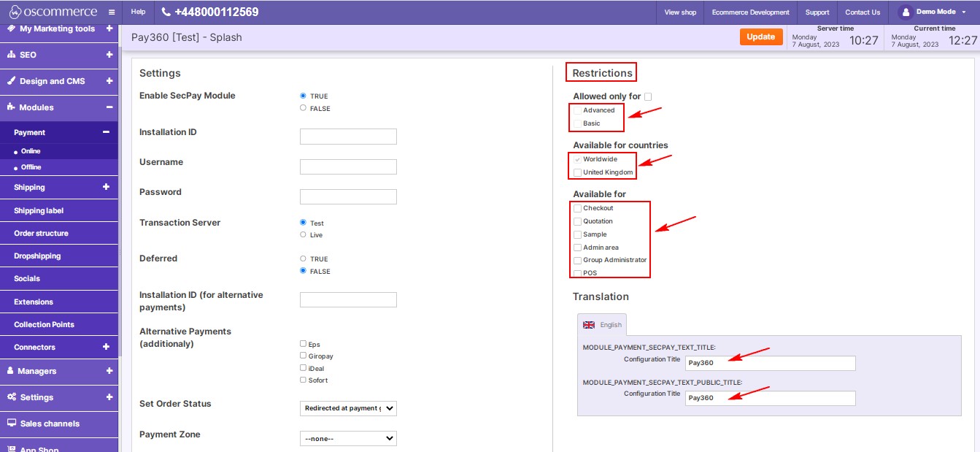Check the United Kingdom checkbox
The image size is (980, 452).
point(578,172)
